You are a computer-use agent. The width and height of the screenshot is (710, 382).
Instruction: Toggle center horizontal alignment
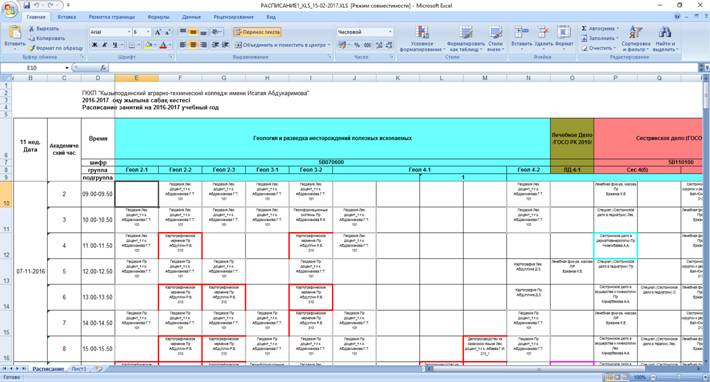pyautogui.click(x=192, y=45)
